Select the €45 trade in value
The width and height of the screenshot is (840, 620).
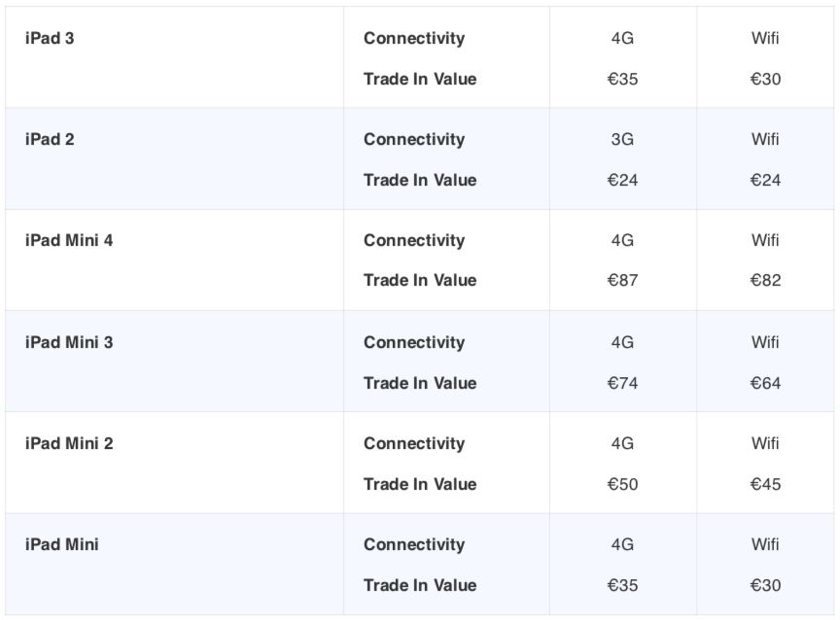[765, 484]
